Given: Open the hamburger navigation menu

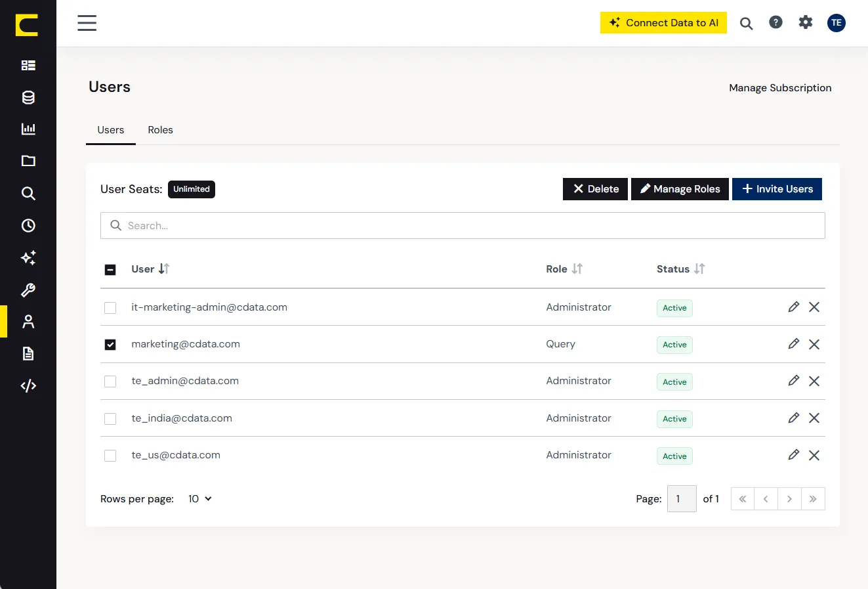Looking at the screenshot, I should (x=87, y=23).
